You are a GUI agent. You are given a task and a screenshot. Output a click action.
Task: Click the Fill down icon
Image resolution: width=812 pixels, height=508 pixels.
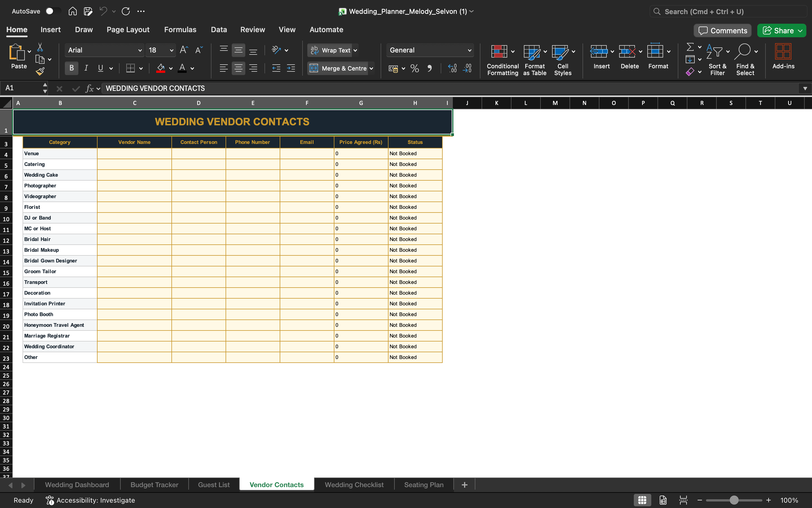690,60
